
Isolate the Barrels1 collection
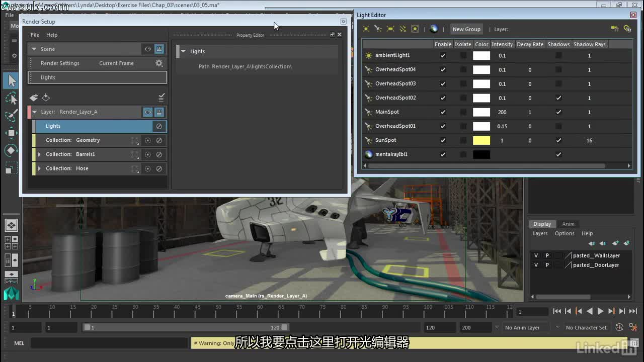coord(148,154)
